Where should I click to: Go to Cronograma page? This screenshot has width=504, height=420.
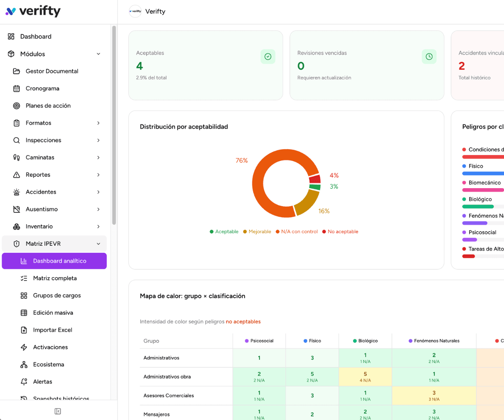(x=54, y=88)
